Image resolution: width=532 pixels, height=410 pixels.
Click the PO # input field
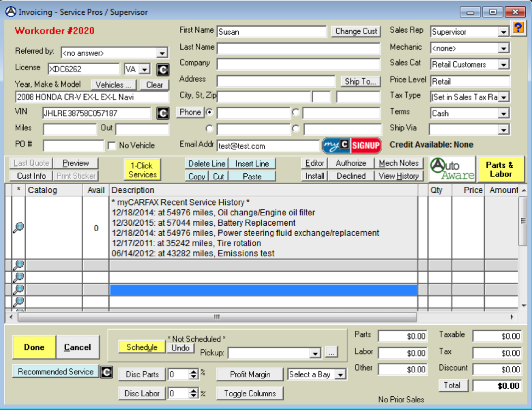click(x=73, y=145)
